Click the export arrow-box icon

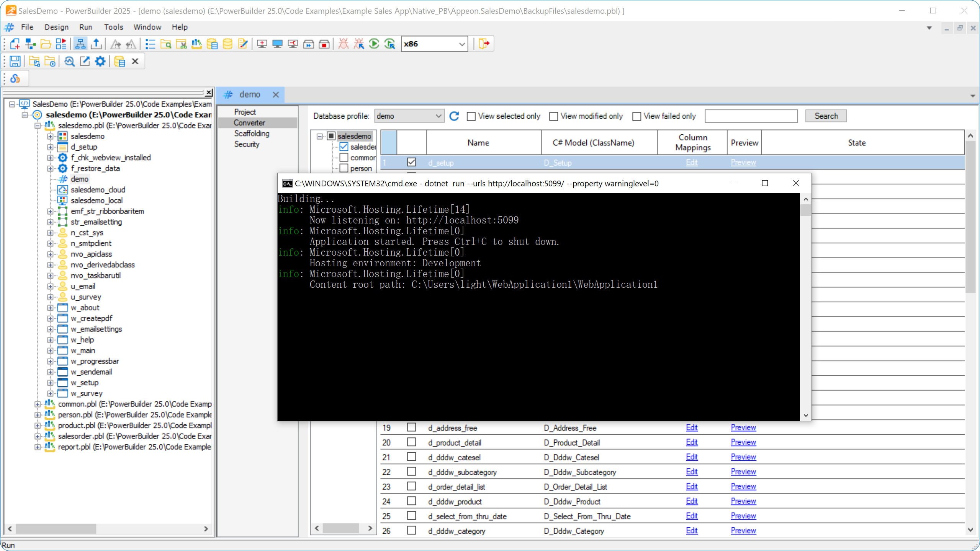(x=85, y=61)
